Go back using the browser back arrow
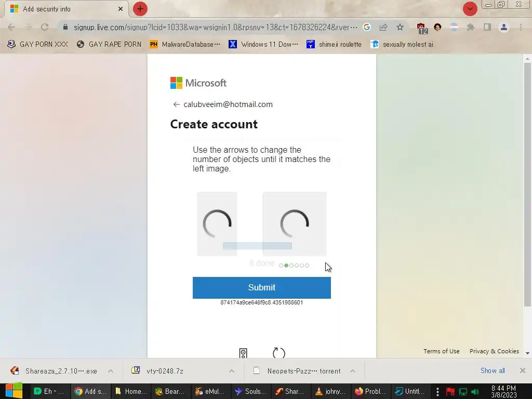 [11, 27]
